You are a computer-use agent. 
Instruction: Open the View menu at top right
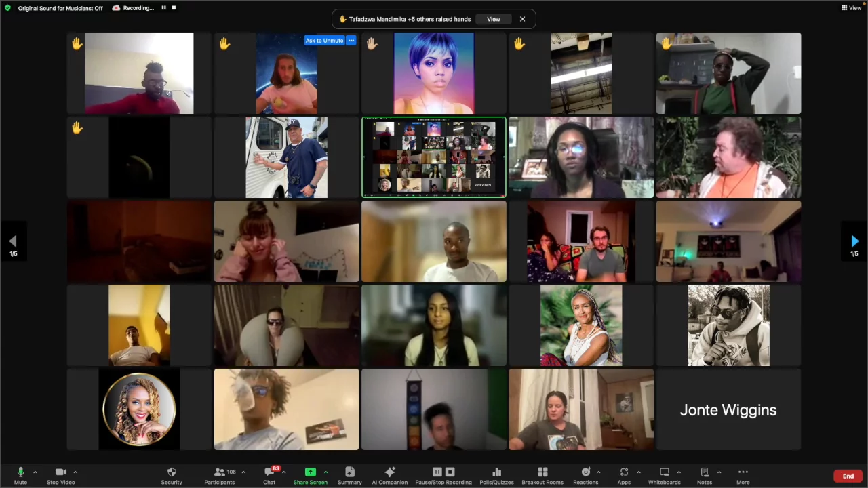click(x=851, y=8)
